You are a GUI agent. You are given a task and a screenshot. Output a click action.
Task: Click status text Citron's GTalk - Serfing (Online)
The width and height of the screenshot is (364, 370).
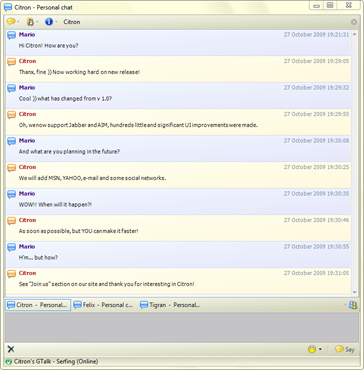pyautogui.click(x=56, y=361)
